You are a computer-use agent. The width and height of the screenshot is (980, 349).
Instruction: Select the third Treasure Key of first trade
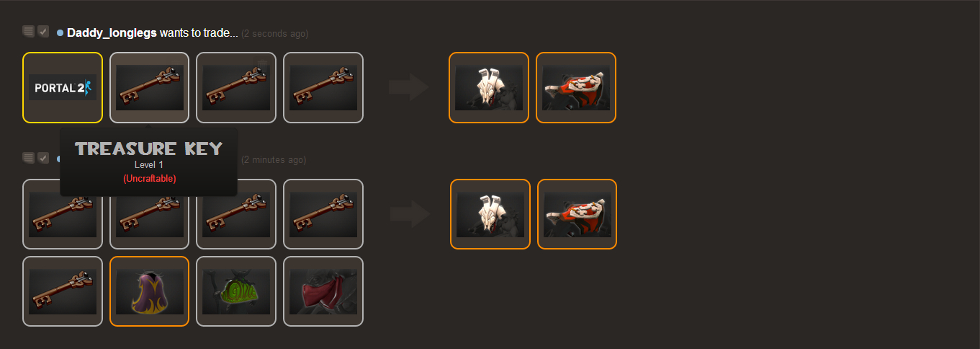click(x=236, y=87)
